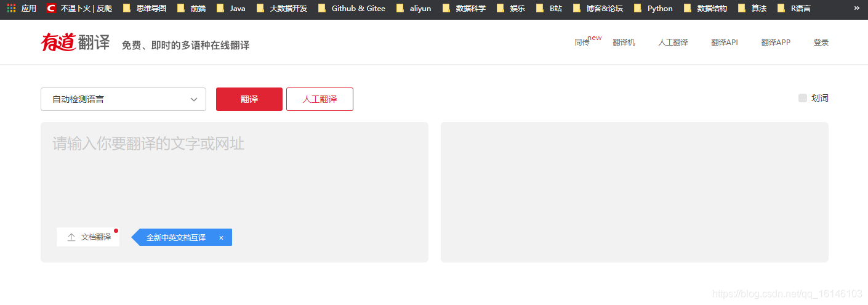Open the 应用 apps grid icon
The width and height of the screenshot is (868, 305).
coord(22,9)
